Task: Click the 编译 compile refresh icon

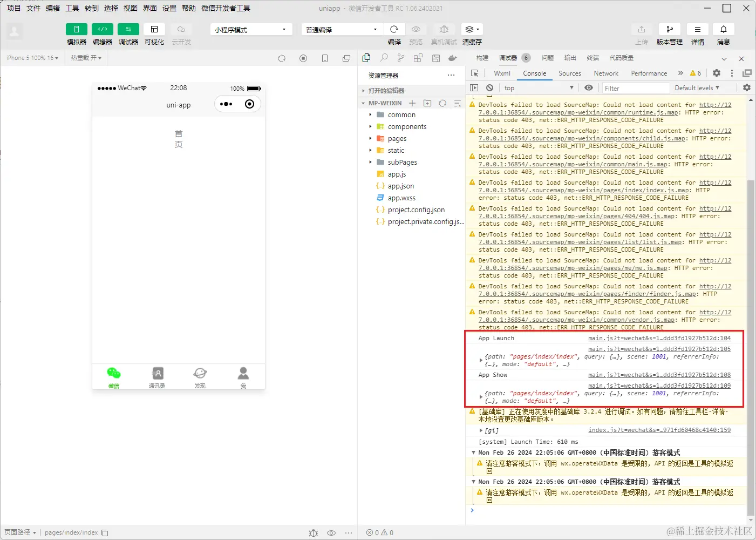Action: click(394, 29)
